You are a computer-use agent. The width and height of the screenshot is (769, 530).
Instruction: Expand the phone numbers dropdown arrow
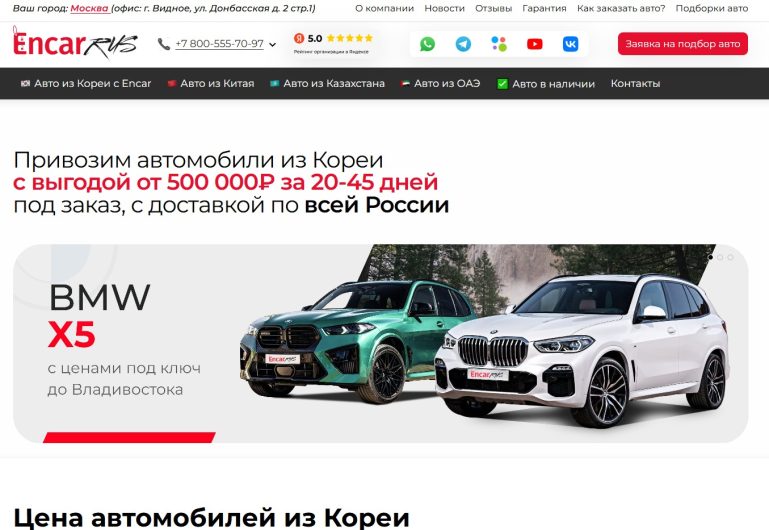(x=273, y=45)
